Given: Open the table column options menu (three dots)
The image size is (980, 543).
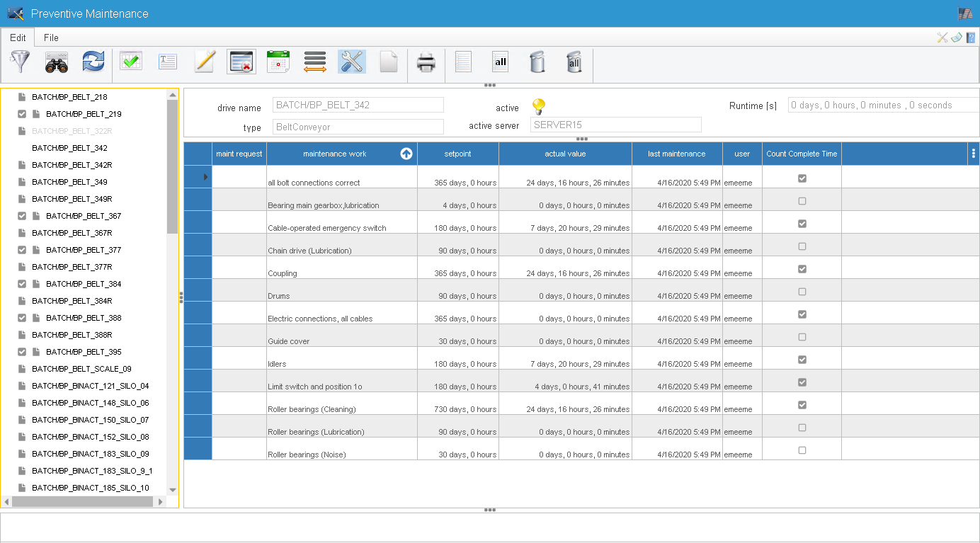Looking at the screenshot, I should tap(974, 154).
